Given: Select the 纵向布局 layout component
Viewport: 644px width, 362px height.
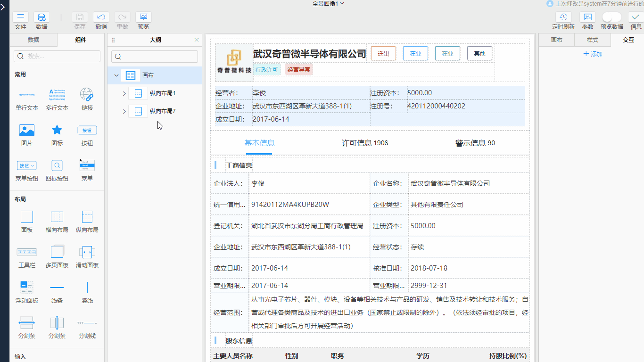Looking at the screenshot, I should coord(87,222).
